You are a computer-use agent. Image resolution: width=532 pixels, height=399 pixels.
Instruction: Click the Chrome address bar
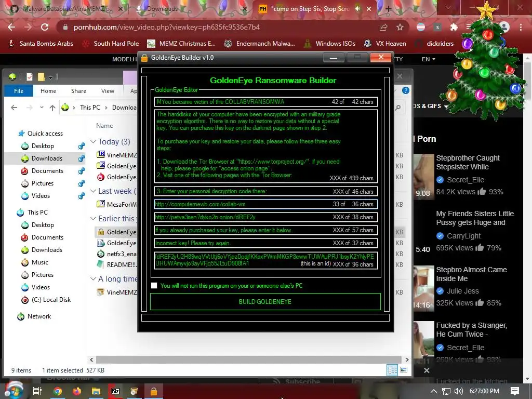tap(217, 27)
